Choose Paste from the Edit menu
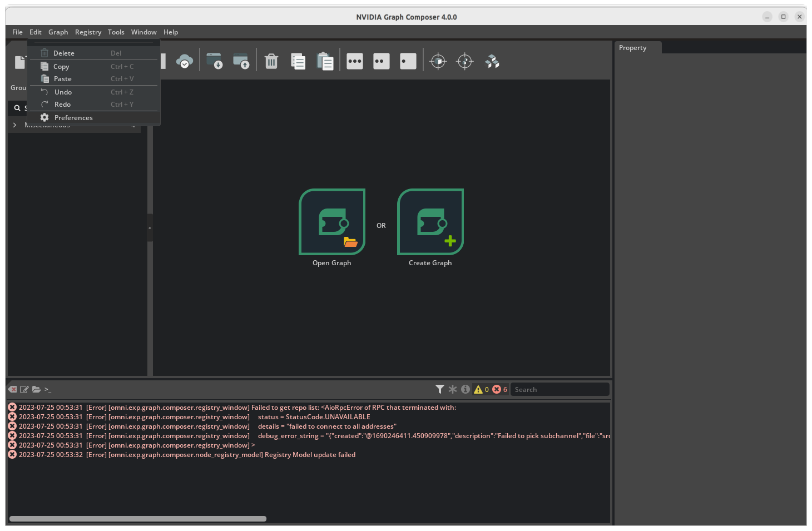The width and height of the screenshot is (812, 531). pos(93,79)
